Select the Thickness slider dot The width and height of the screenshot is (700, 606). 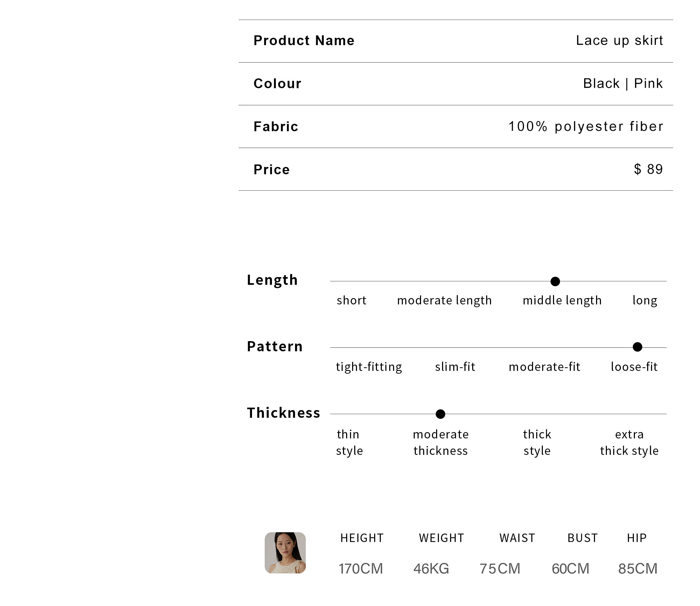tap(440, 414)
